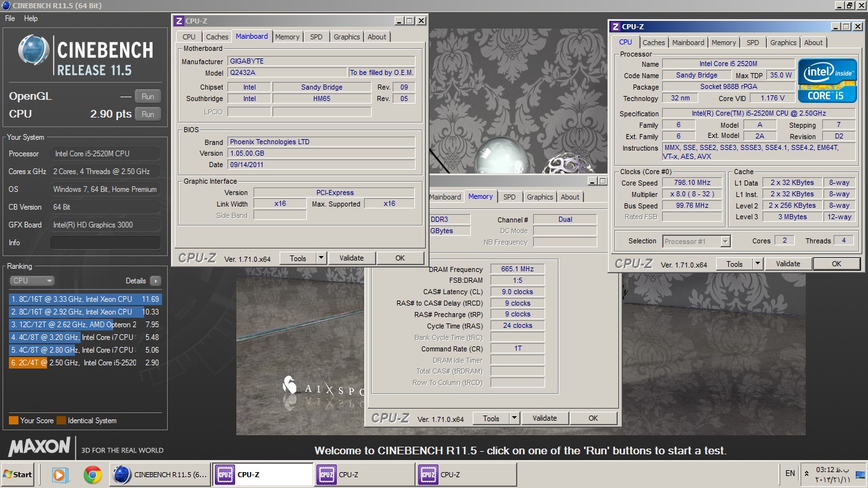Open Caches tab in right CPU-Z window
The image size is (868, 488).
point(654,43)
